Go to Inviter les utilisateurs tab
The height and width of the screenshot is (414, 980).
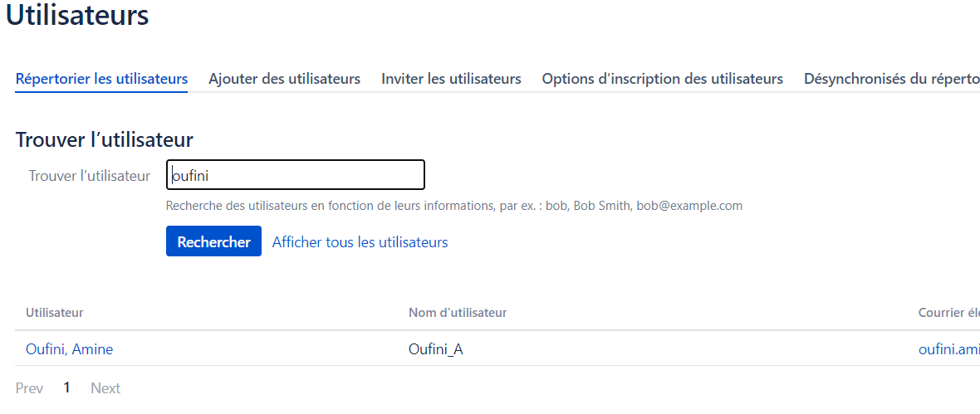click(451, 79)
